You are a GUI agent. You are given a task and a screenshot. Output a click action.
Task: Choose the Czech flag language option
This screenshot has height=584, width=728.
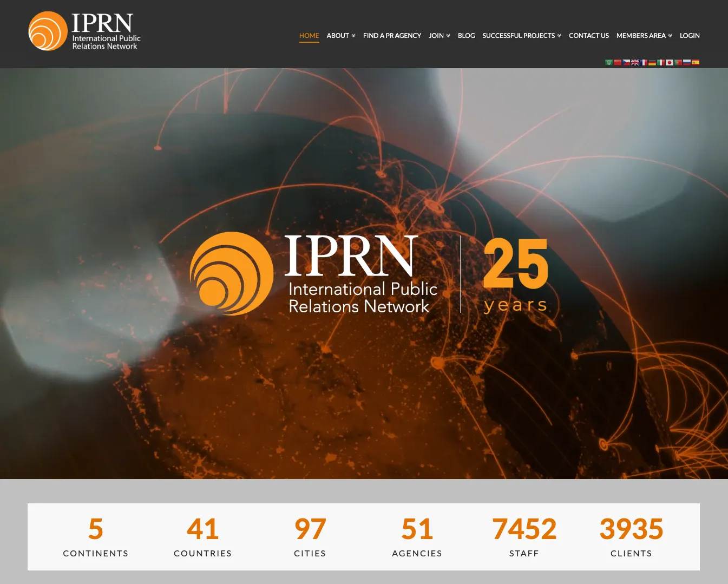click(x=626, y=63)
